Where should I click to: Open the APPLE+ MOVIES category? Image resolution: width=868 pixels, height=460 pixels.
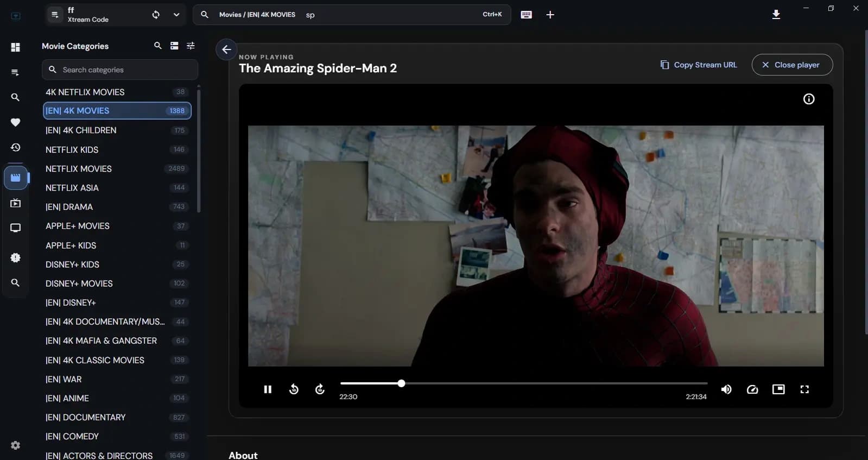point(117,226)
